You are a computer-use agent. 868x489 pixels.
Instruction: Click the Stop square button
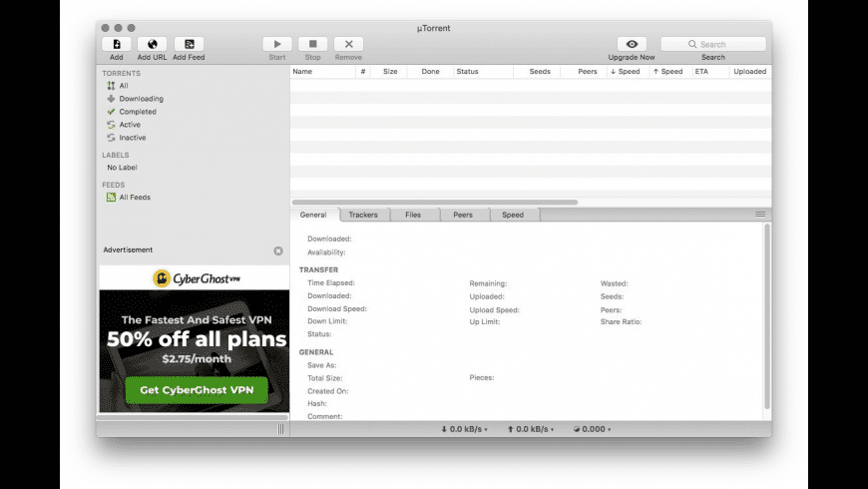tap(312, 44)
